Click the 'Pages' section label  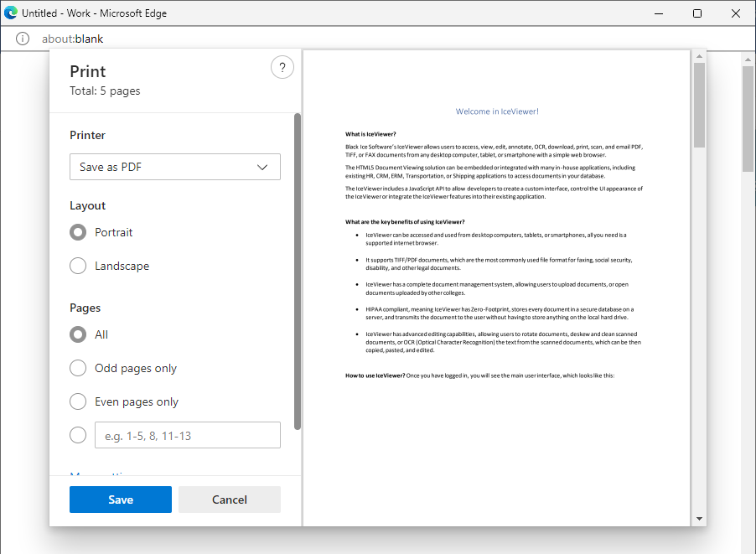(85, 308)
